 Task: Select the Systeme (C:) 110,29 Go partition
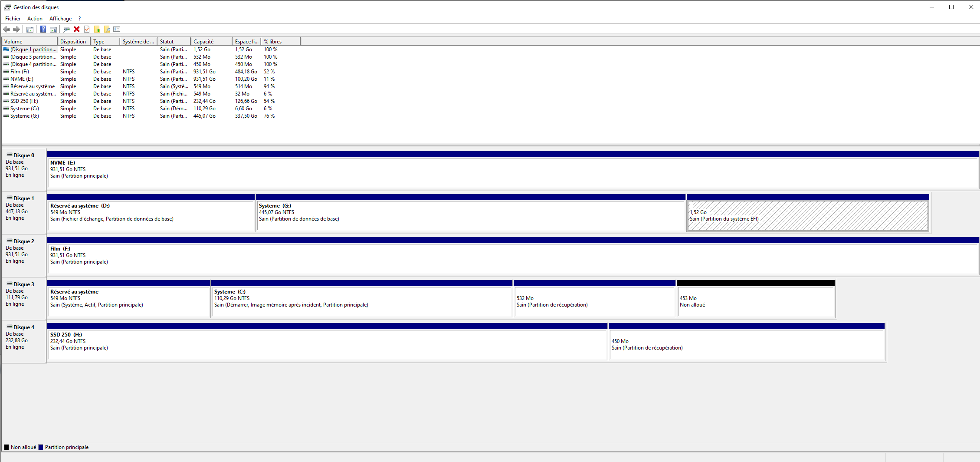pos(362,299)
